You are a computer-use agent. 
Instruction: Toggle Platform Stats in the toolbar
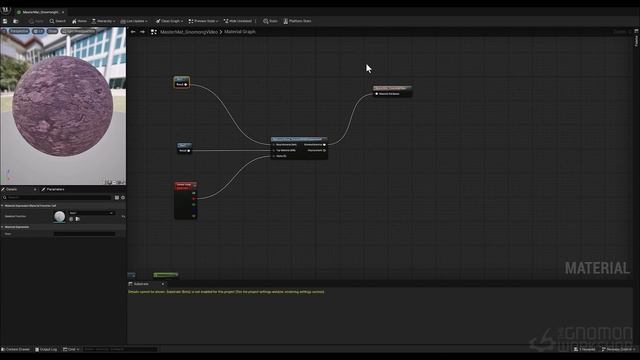pyautogui.click(x=297, y=21)
